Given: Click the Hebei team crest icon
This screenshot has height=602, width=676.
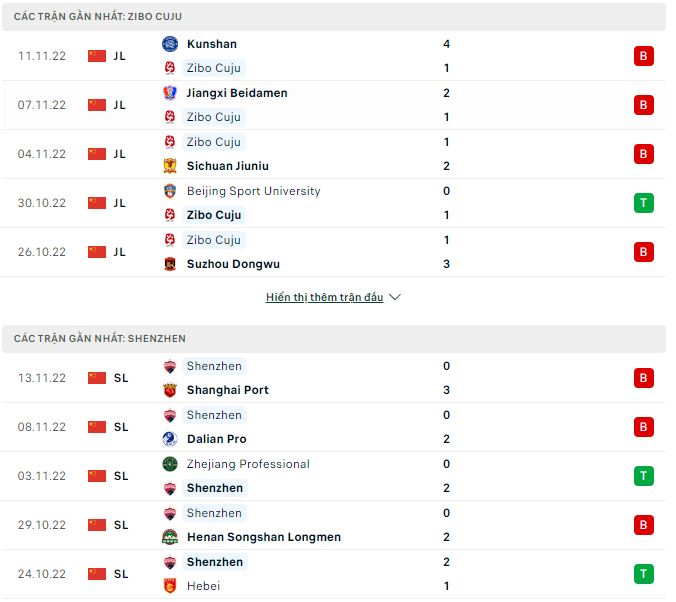Looking at the screenshot, I should (169, 586).
